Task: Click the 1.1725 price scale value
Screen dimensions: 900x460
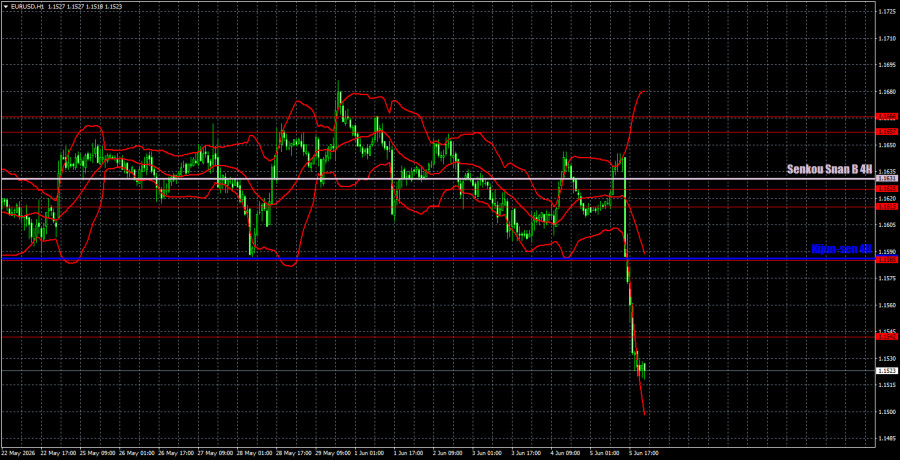Action: coord(885,11)
